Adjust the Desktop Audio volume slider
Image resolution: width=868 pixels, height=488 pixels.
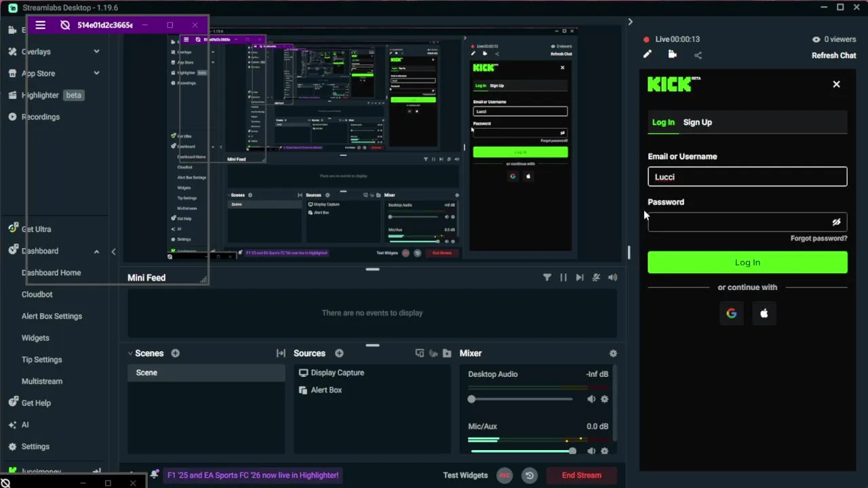(x=521, y=399)
